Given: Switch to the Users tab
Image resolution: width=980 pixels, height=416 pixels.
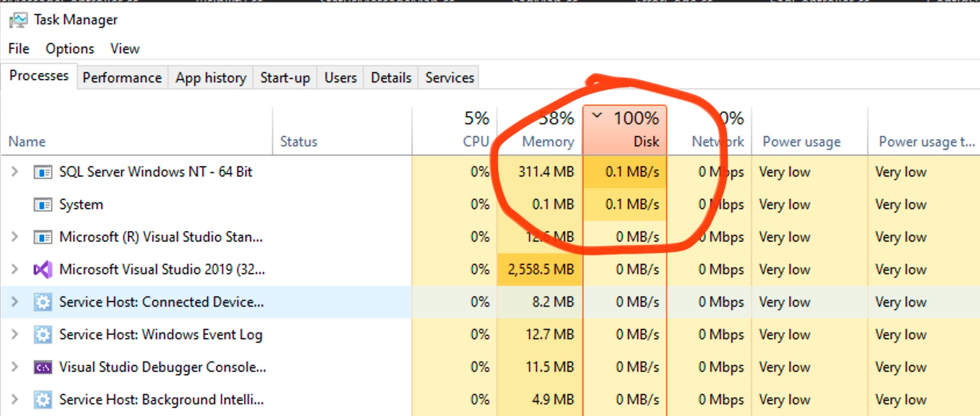Looking at the screenshot, I should pos(341,77).
